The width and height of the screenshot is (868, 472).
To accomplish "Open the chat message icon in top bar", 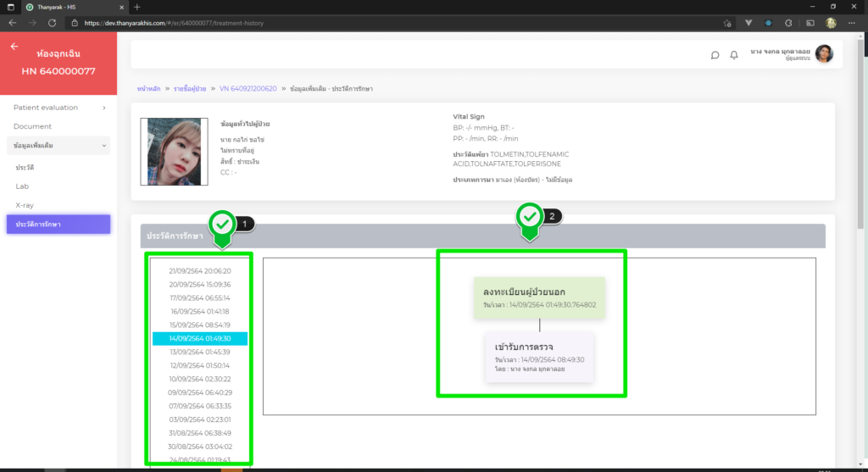I will (x=715, y=55).
